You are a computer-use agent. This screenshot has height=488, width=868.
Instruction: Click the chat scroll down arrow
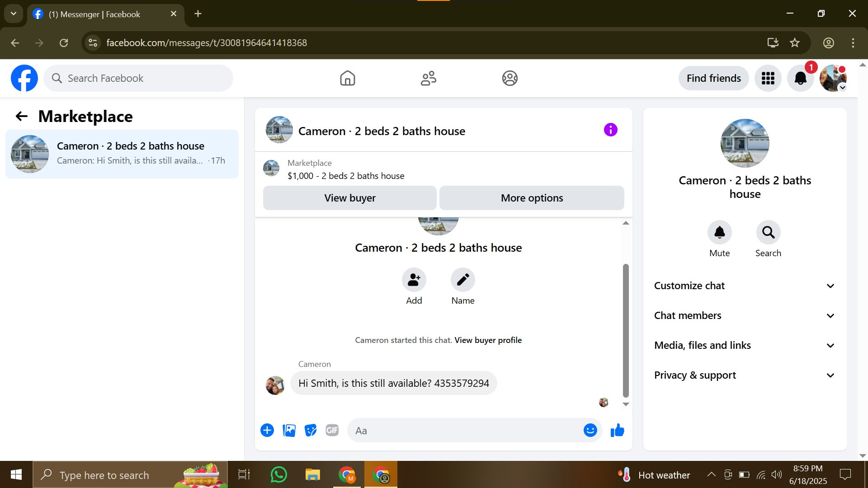tap(626, 404)
